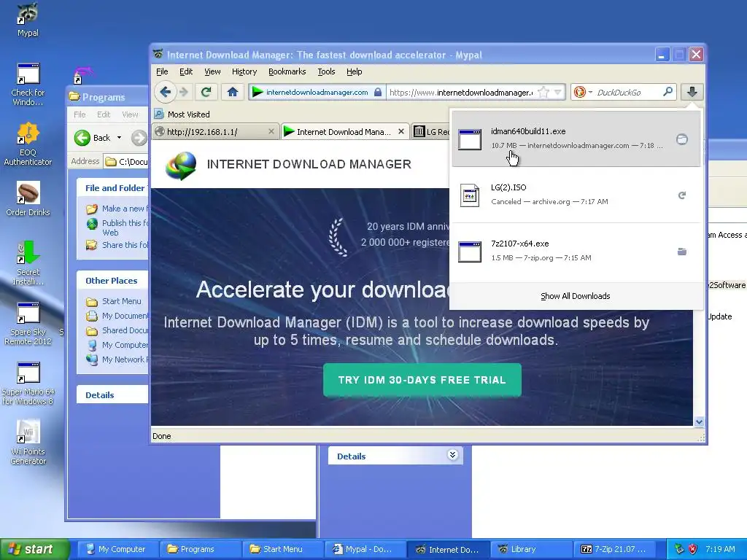Open the URL history dropdown arrow
This screenshot has width=747, height=560.
click(x=558, y=93)
